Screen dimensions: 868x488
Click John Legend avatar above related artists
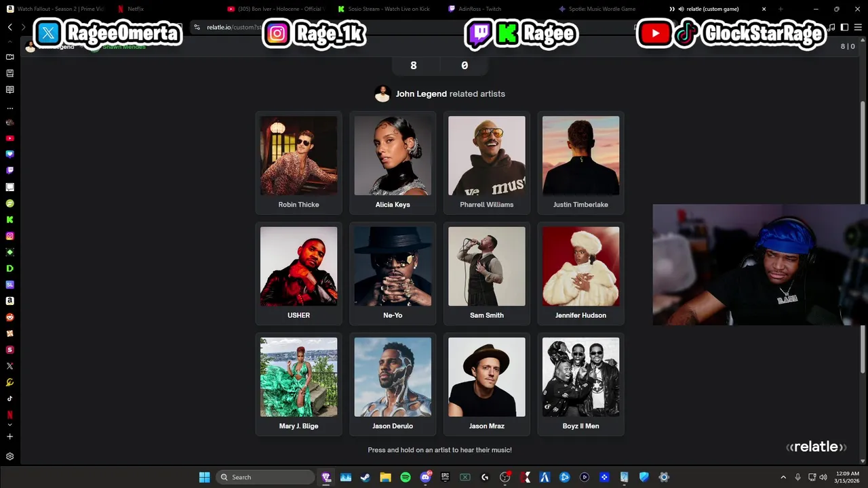pos(382,94)
